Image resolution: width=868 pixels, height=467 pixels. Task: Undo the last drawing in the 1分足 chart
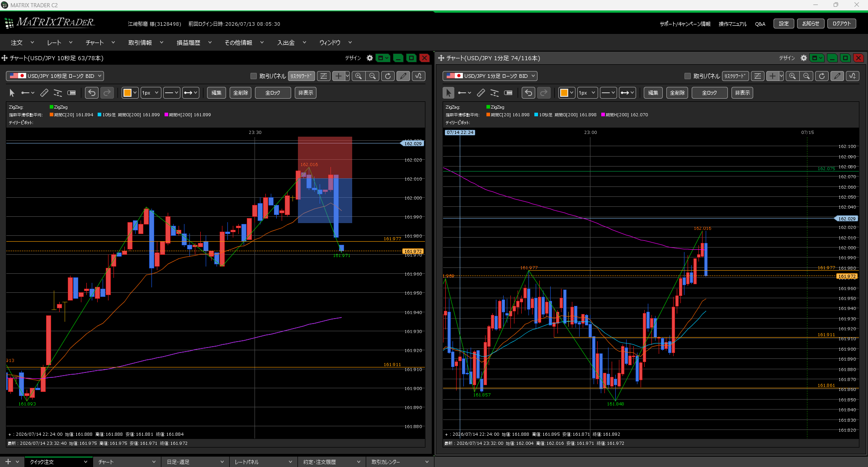coord(528,93)
